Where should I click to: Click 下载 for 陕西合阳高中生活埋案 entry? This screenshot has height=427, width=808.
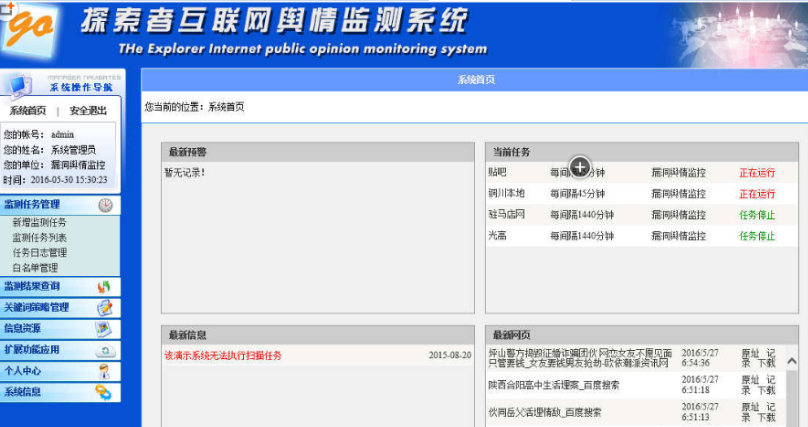coord(766,390)
